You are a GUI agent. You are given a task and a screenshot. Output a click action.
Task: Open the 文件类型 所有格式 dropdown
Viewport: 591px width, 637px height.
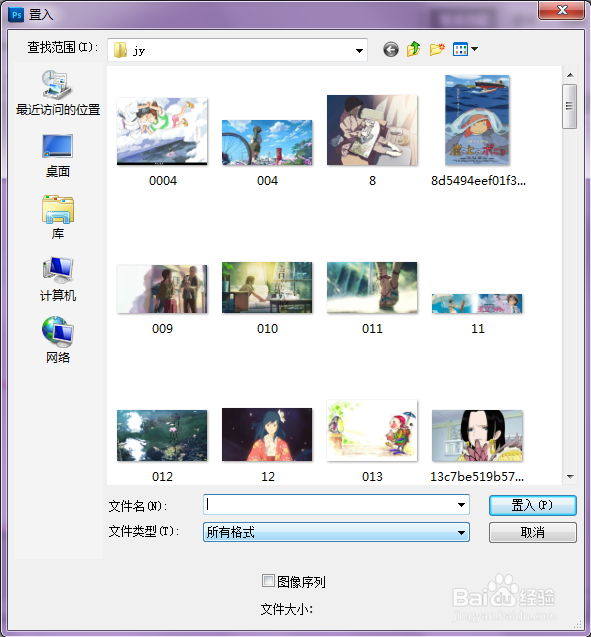pyautogui.click(x=336, y=532)
